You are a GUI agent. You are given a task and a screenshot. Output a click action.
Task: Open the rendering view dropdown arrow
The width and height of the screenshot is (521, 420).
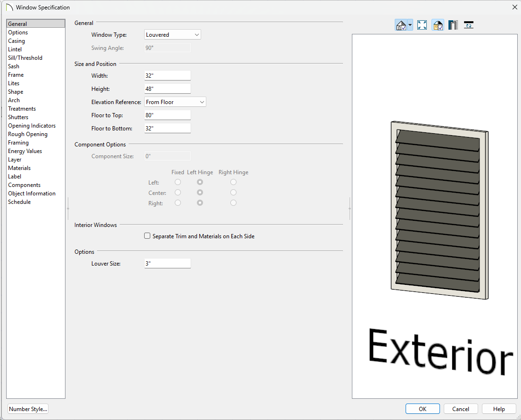[x=410, y=25]
